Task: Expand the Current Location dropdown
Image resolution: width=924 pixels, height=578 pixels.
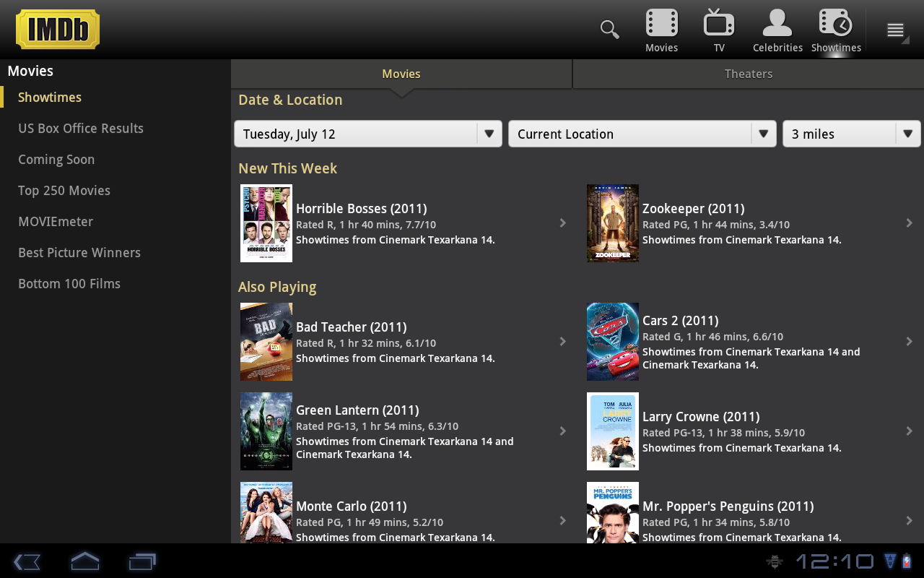Action: tap(642, 134)
